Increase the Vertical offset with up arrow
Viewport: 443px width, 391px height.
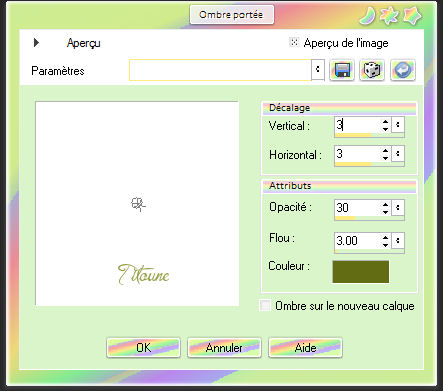(385, 122)
